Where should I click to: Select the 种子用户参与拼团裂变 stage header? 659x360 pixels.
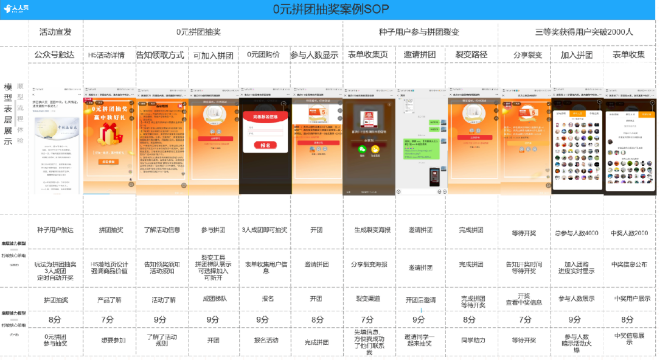(419, 32)
